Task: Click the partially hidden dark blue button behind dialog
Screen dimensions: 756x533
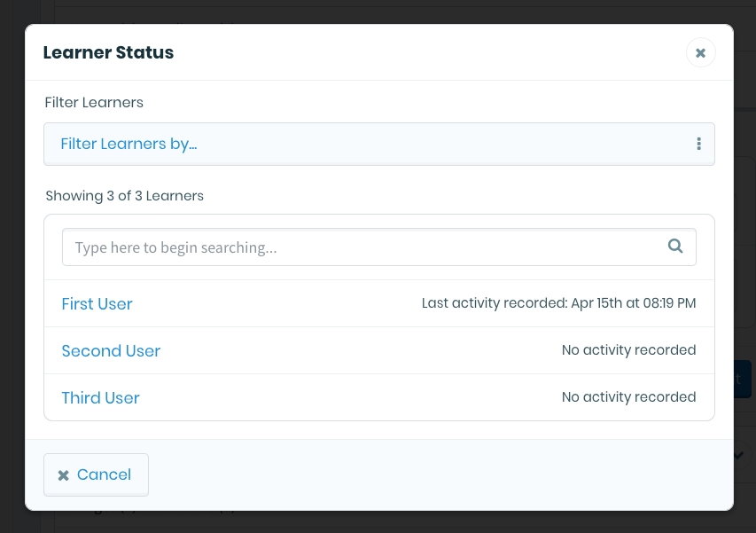Action: click(x=743, y=379)
